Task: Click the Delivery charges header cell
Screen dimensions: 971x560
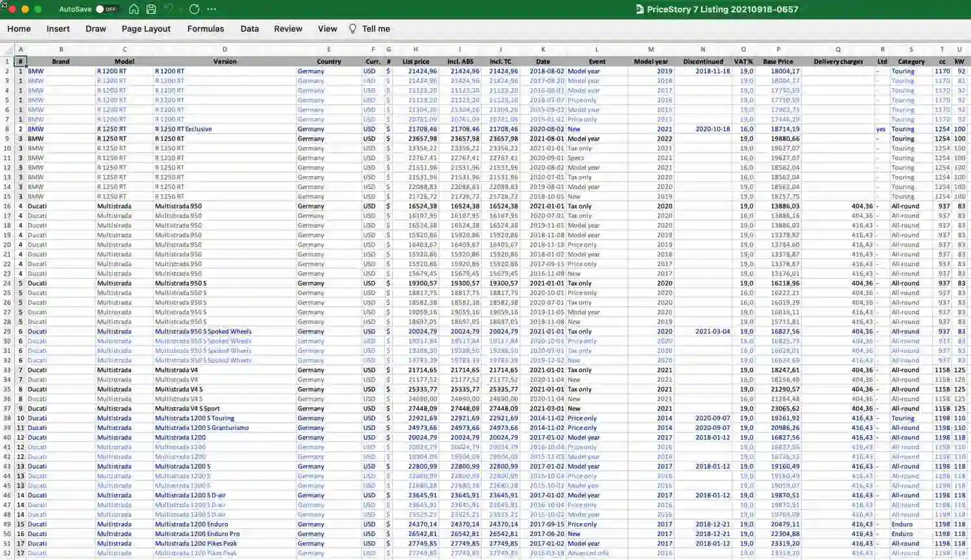Action: (838, 62)
